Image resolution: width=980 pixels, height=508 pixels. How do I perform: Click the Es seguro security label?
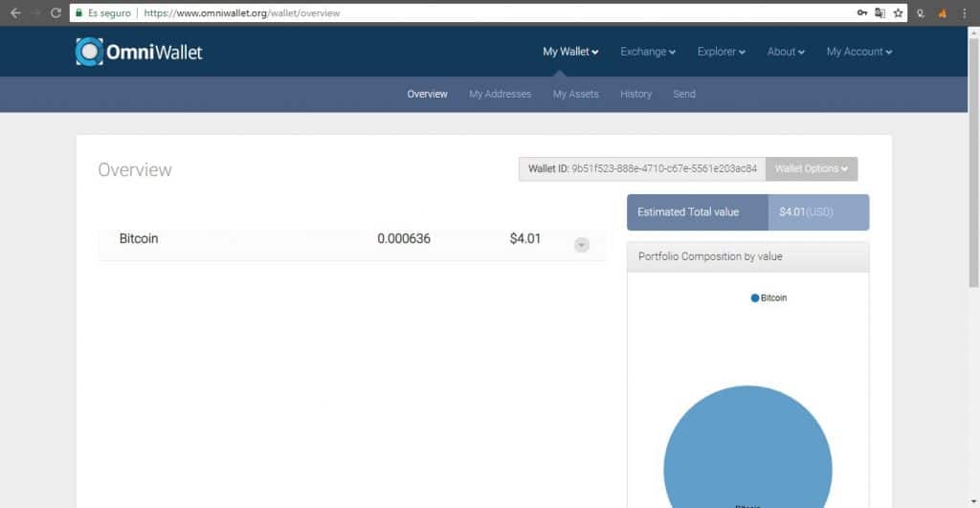pos(109,12)
